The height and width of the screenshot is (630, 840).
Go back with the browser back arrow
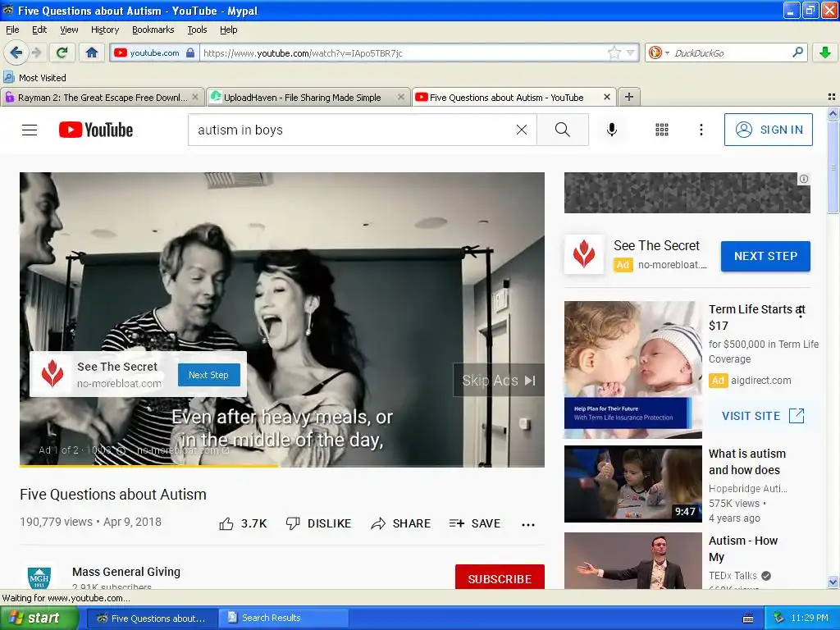pos(16,52)
